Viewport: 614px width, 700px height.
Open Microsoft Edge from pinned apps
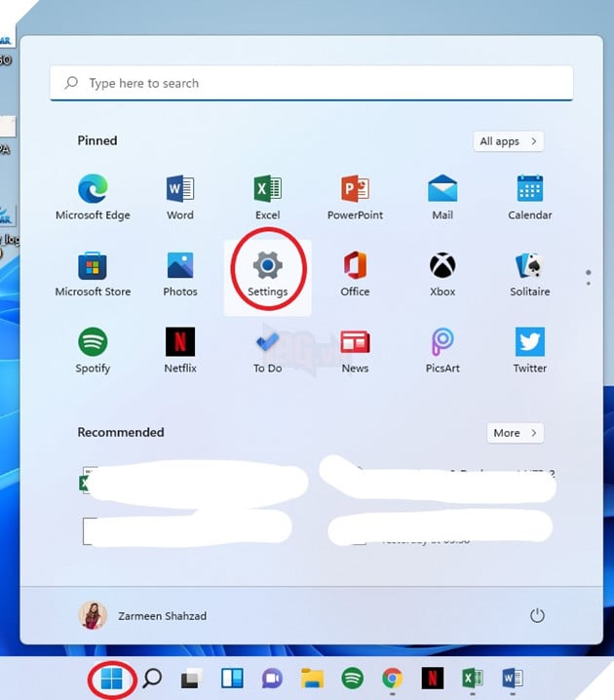pos(93,196)
